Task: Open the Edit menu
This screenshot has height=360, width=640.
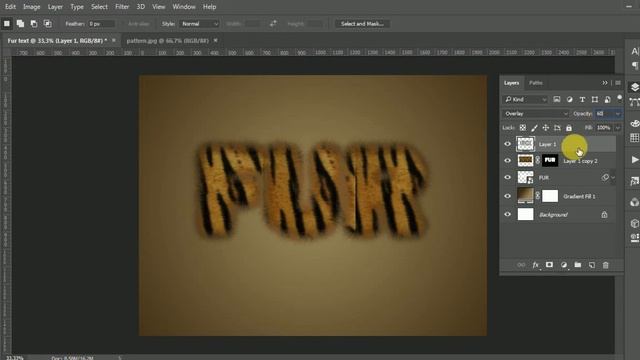Action: (10, 7)
